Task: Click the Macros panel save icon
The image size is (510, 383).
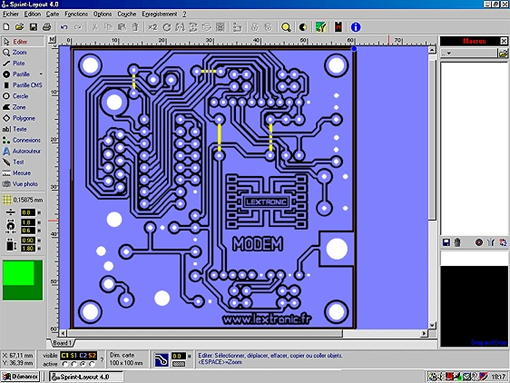Action: [446, 242]
